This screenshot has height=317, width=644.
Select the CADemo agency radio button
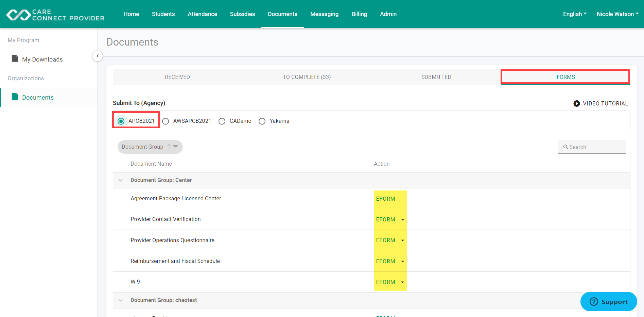click(222, 121)
